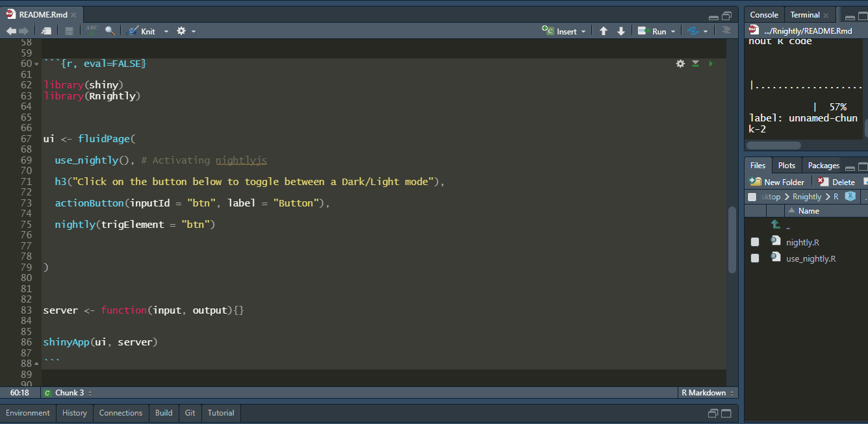
Task: Tick the select-all checkbox in Files path bar
Action: 752,197
